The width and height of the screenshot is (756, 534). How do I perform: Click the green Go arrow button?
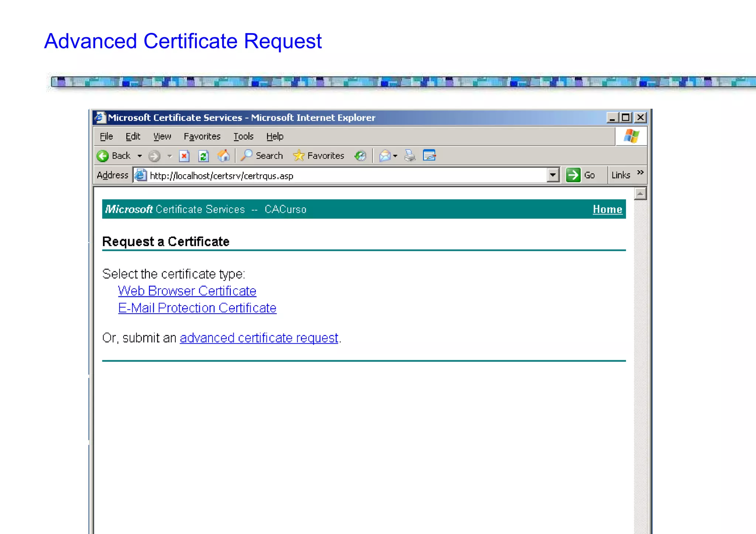point(573,175)
